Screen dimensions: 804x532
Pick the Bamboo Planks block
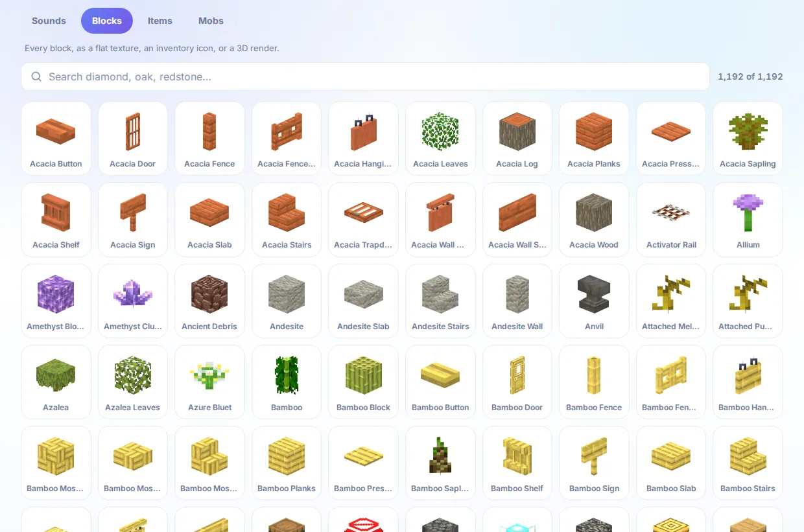[287, 463]
